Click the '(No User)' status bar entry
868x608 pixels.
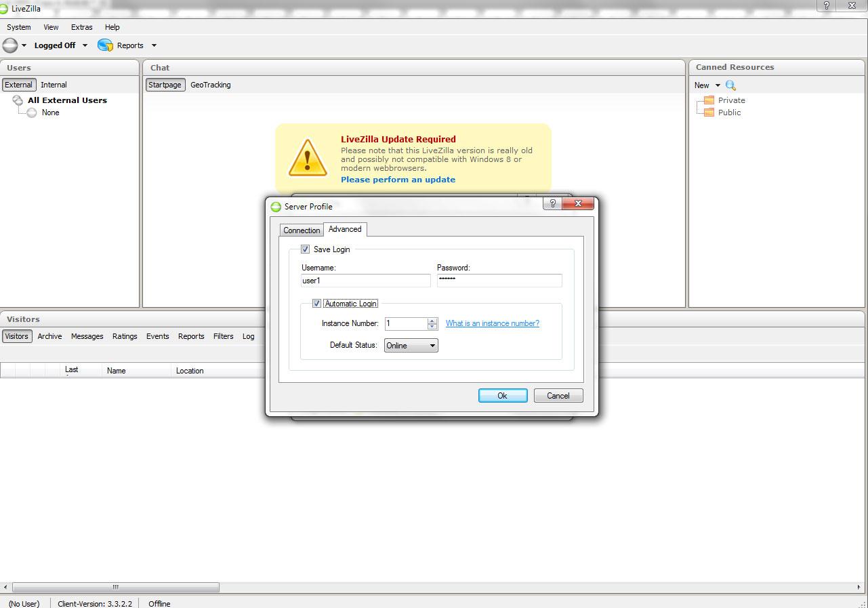pyautogui.click(x=24, y=603)
